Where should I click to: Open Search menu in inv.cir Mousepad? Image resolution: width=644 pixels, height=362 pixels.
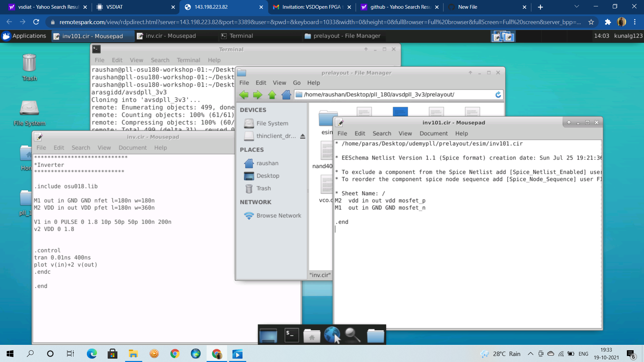click(80, 148)
